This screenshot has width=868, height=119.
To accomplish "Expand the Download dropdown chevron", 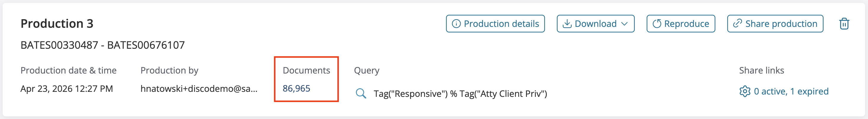I will 624,24.
